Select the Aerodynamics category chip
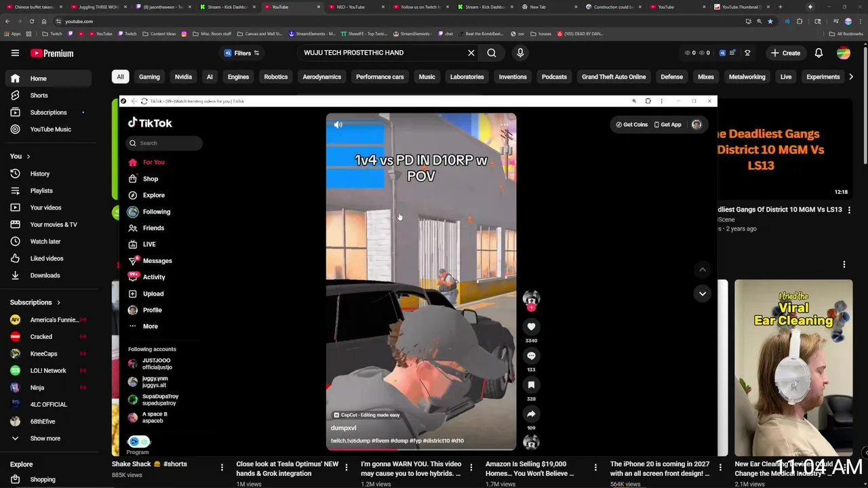The width and height of the screenshot is (868, 488). 321,77
